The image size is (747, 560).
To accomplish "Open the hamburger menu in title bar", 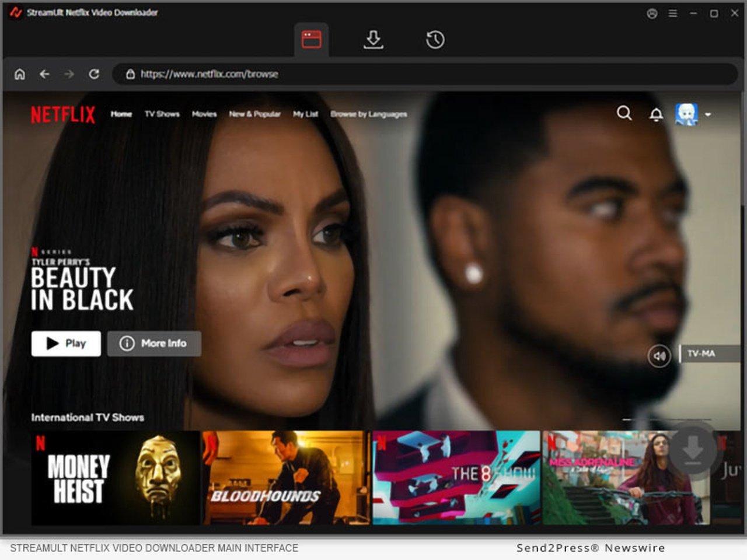I will 672,12.
